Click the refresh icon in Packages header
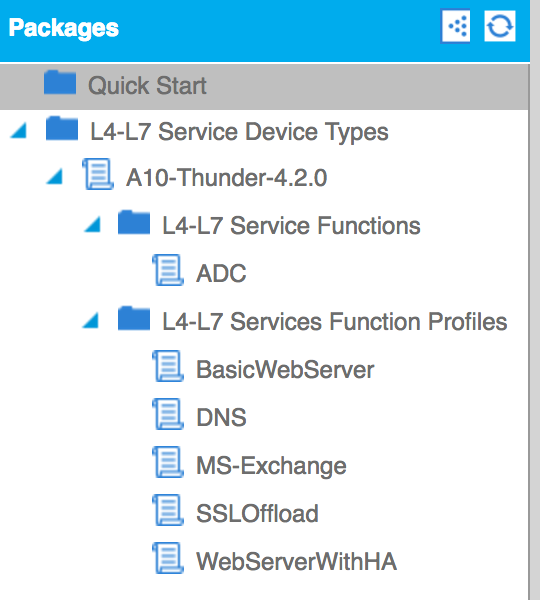Viewport: 542px width, 600px height. click(500, 26)
